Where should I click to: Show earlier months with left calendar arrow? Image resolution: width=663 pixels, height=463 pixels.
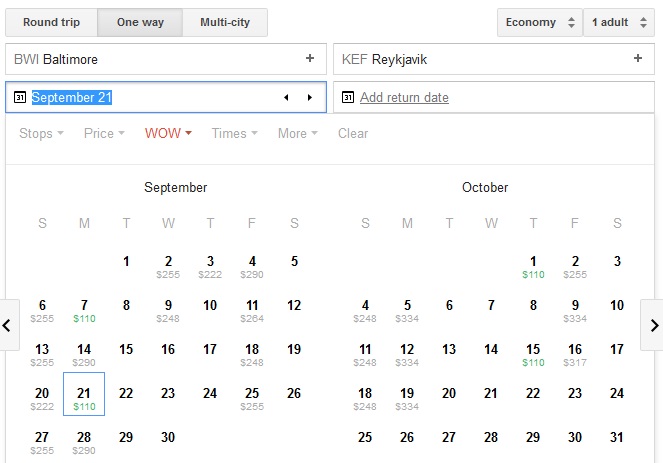(x=9, y=325)
